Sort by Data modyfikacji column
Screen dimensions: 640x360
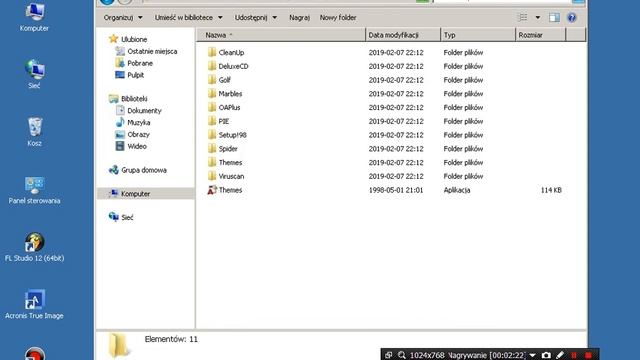click(403, 35)
